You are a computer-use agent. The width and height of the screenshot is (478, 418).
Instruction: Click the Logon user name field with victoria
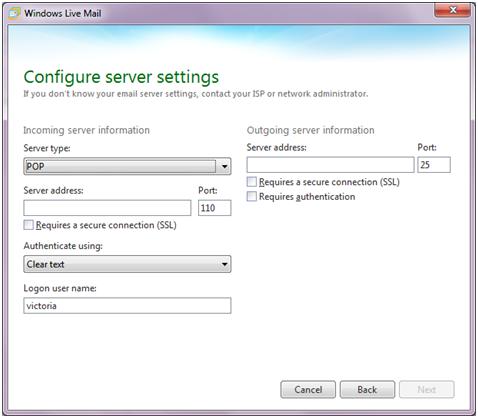(x=127, y=306)
